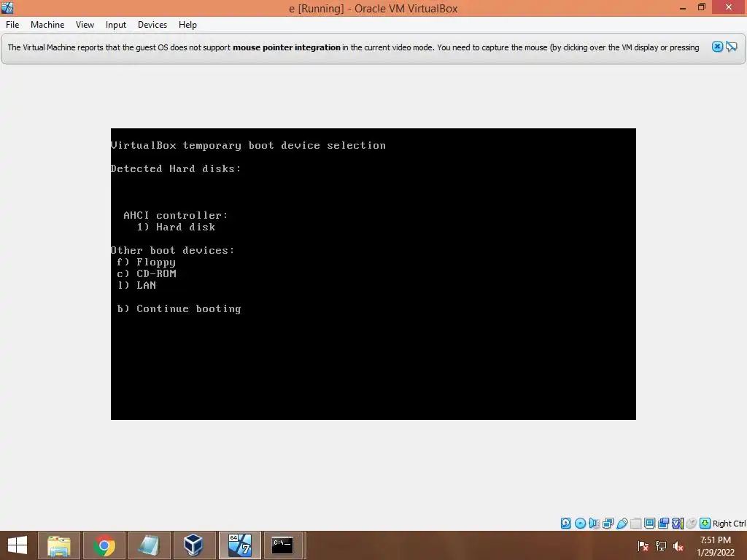Close the VirtualBox VM window

tap(729, 7)
